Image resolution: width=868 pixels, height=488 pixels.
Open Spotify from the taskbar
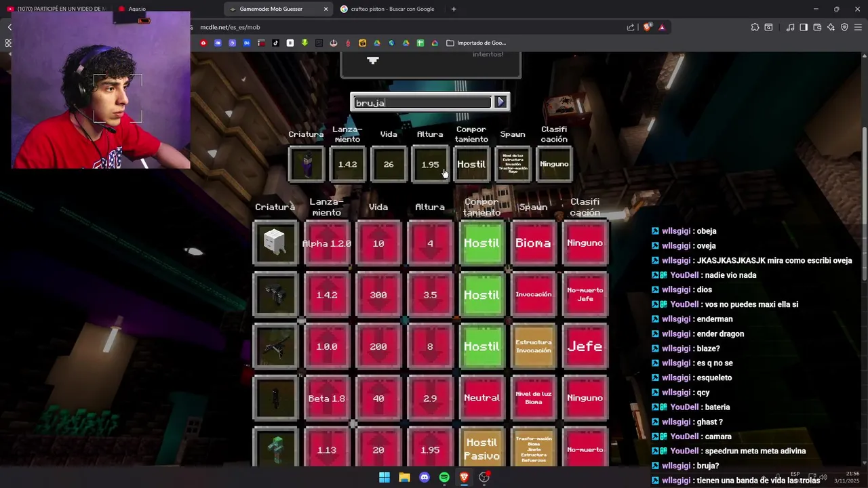click(444, 477)
